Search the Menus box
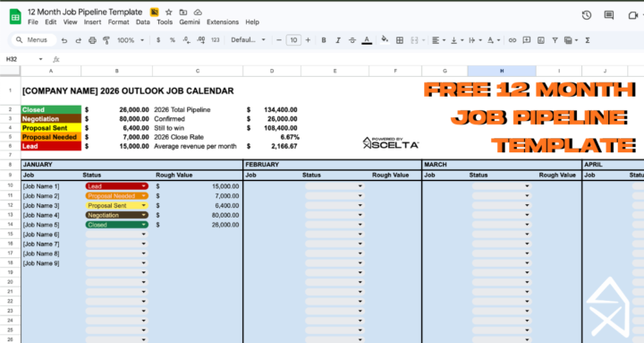This screenshot has height=343, width=644. (34, 40)
